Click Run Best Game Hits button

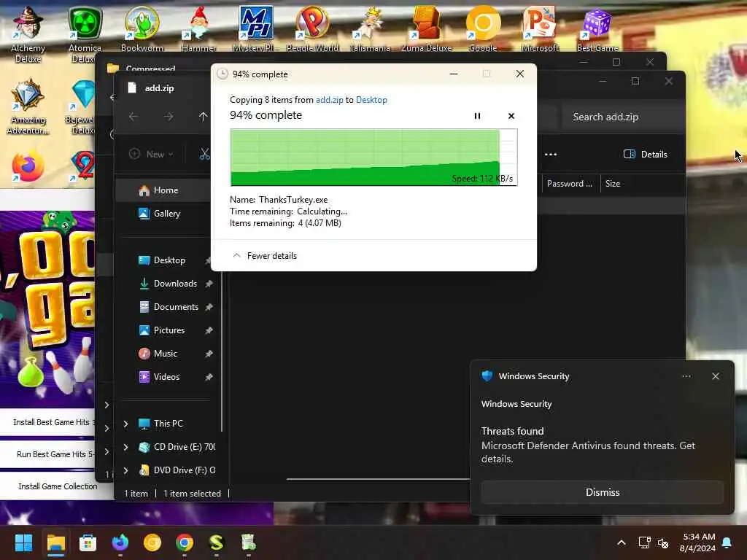(47, 454)
